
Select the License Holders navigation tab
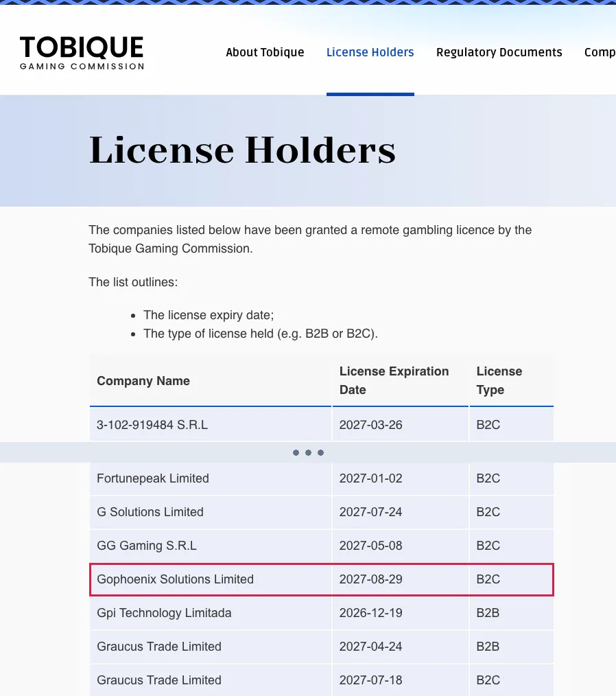pos(370,52)
